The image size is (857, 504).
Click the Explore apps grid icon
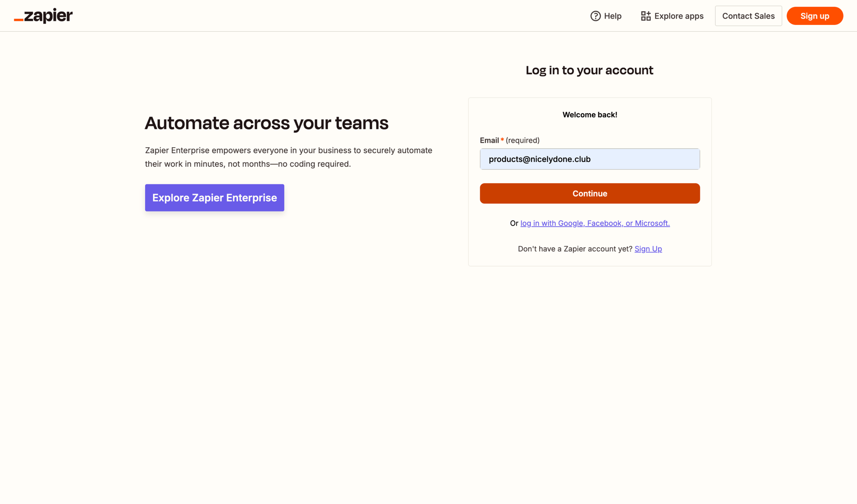click(645, 16)
